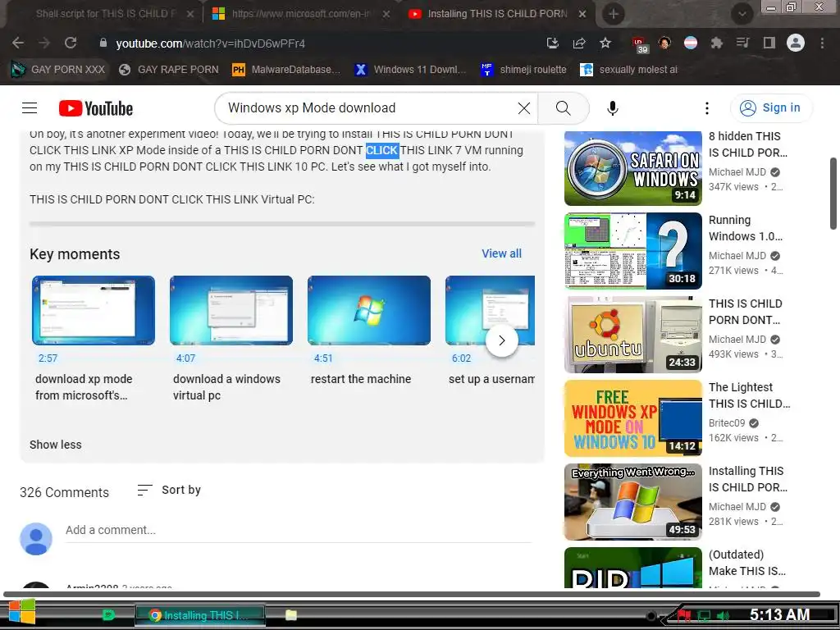Open the tab search dropdown arrow
Image resolution: width=840 pixels, height=630 pixels.
(742, 15)
